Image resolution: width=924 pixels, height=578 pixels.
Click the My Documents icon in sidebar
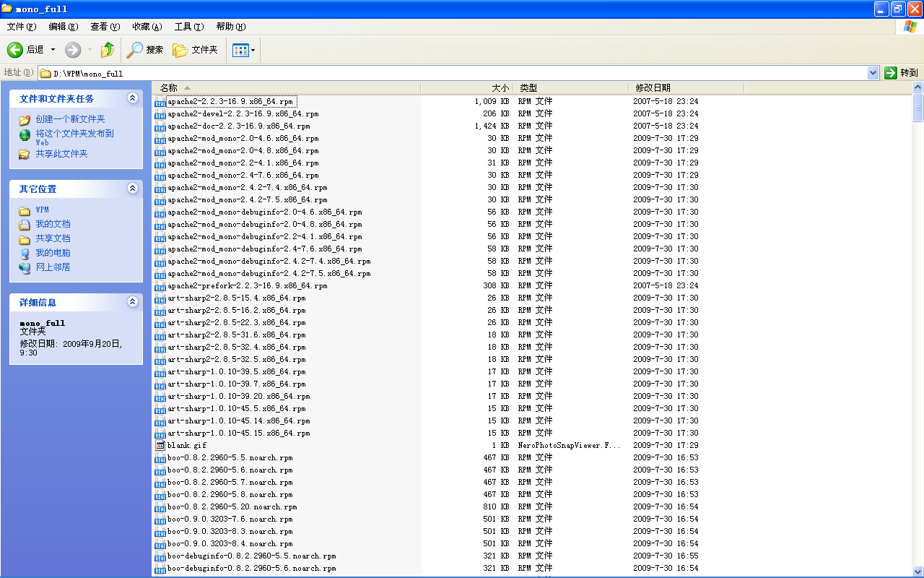point(25,225)
